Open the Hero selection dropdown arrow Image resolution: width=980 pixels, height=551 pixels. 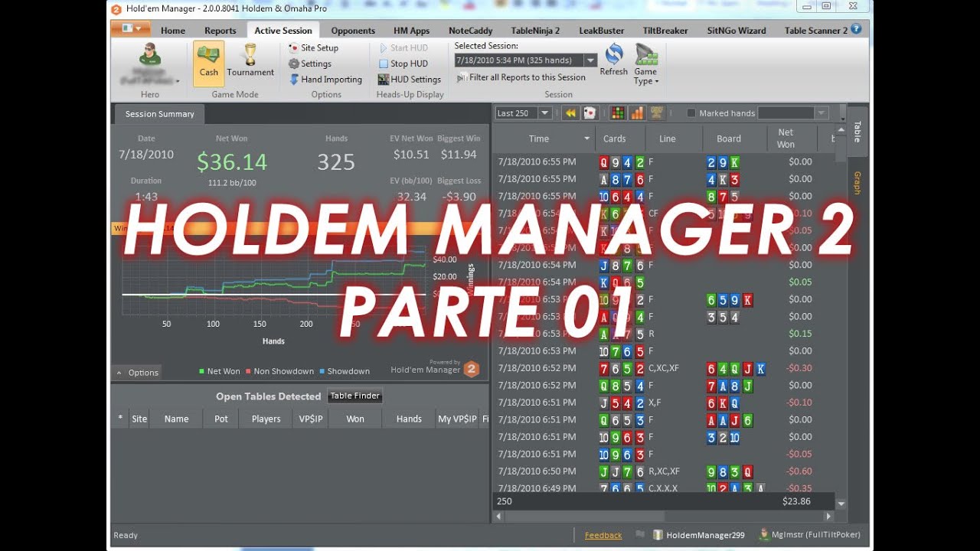178,80
